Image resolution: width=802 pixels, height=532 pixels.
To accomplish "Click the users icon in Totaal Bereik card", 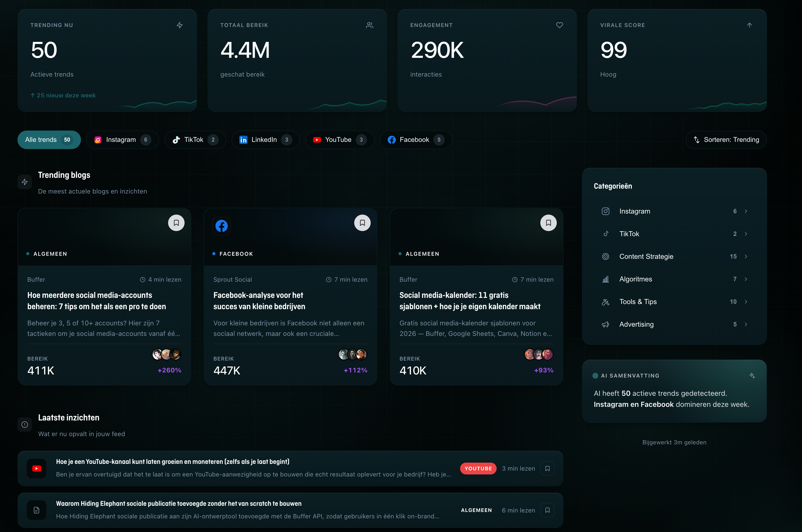I will (x=369, y=25).
